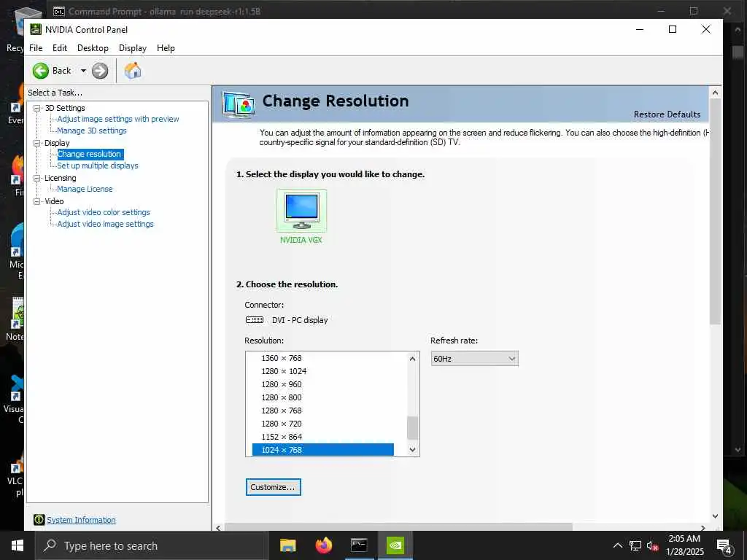Go to the Home page icon
The width and height of the screenshot is (747, 560).
133,71
